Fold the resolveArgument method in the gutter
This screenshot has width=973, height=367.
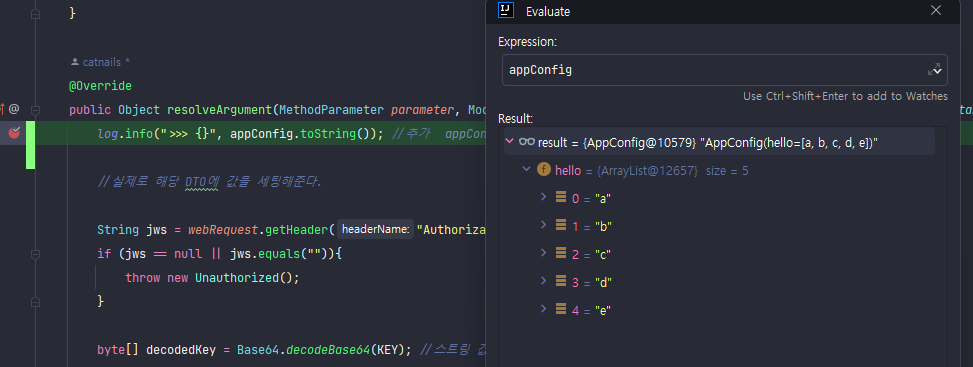coord(35,110)
